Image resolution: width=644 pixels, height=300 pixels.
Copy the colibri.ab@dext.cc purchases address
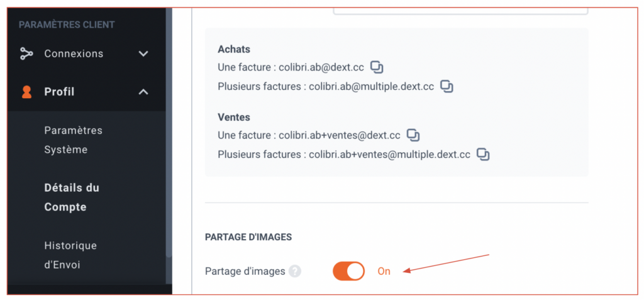pyautogui.click(x=377, y=67)
